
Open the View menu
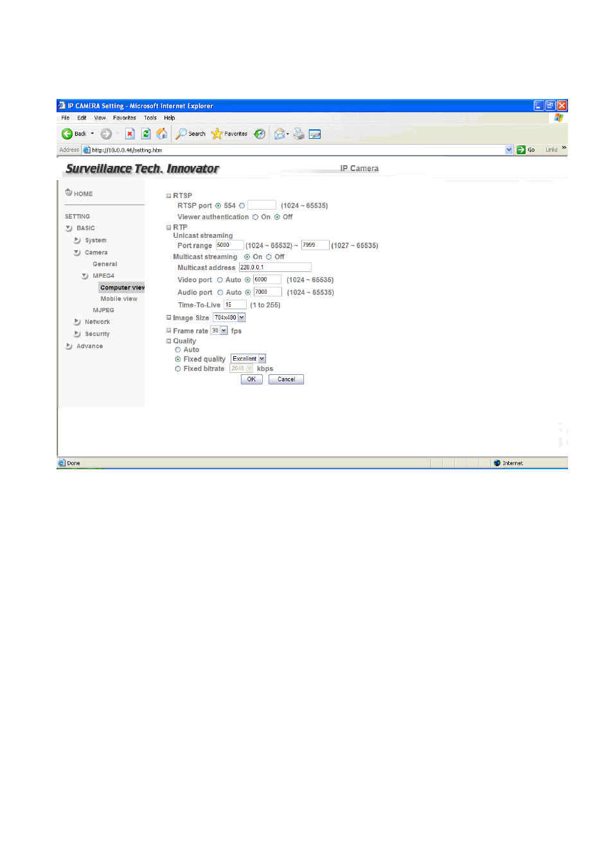[100, 118]
